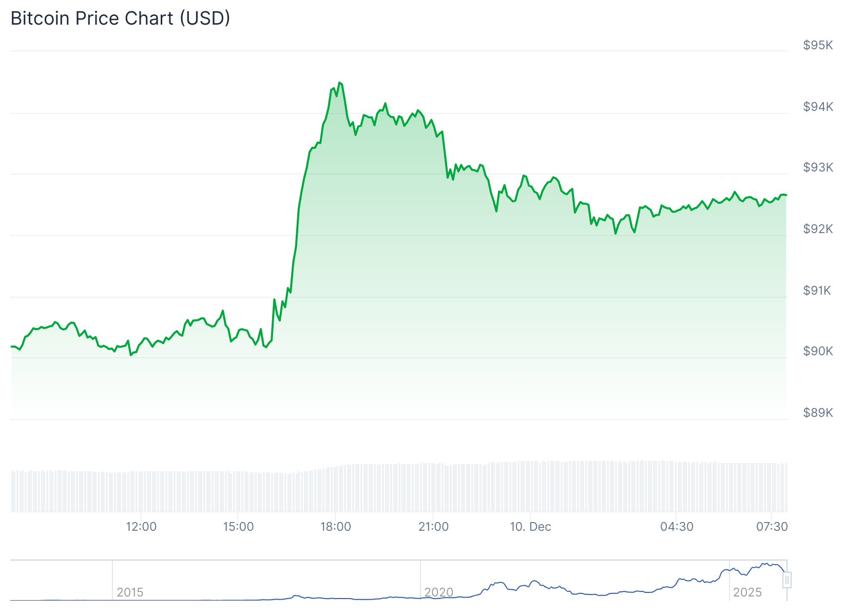This screenshot has height=616, width=844.
Task: Click the highest peak of the price line
Action: click(339, 82)
